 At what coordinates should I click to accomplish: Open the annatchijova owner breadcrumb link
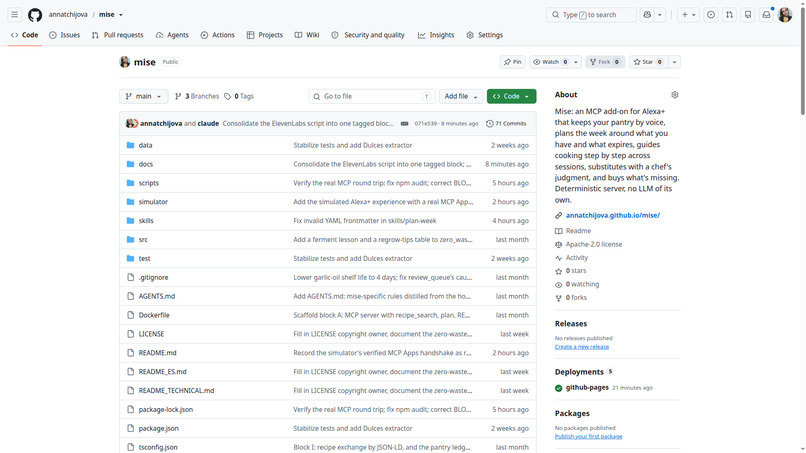pyautogui.click(x=68, y=14)
